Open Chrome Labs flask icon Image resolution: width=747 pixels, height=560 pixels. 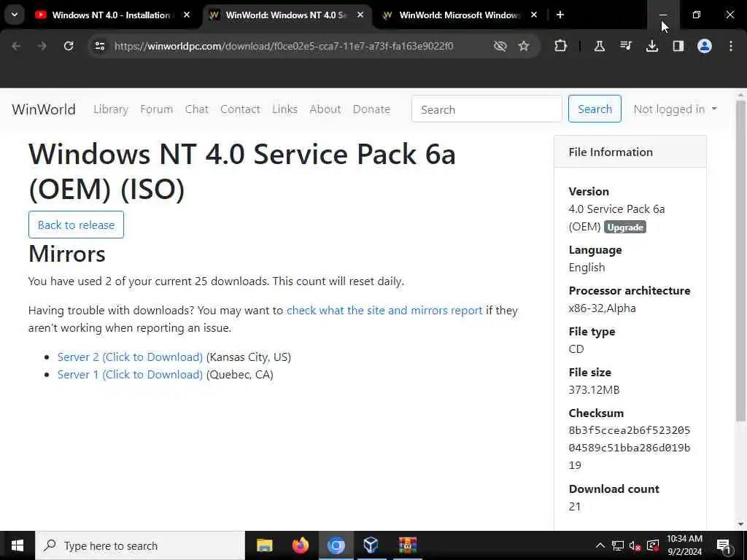[x=600, y=46]
